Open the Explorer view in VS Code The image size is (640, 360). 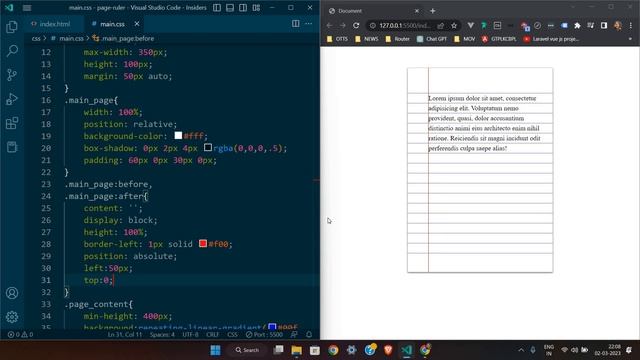click(x=12, y=27)
